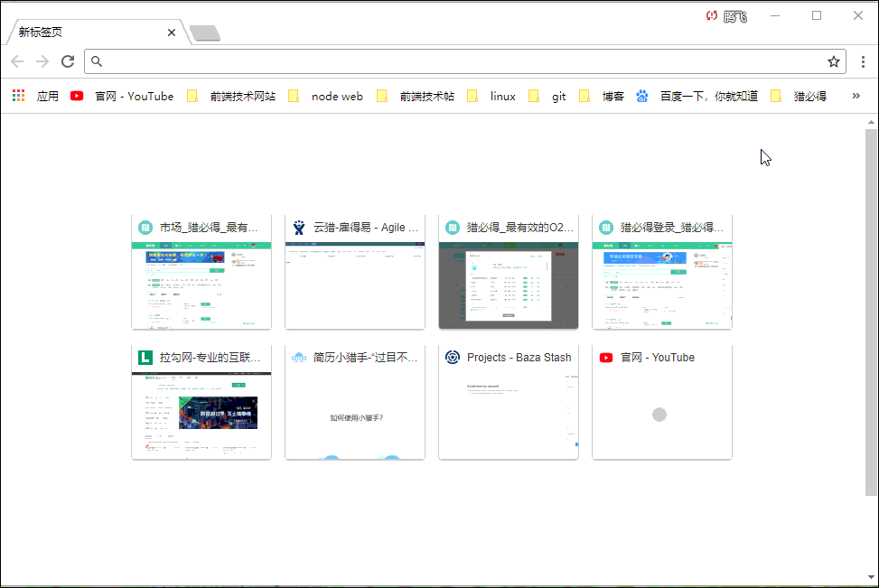Close the 新标签页 tab
This screenshot has width=879, height=588.
click(172, 33)
